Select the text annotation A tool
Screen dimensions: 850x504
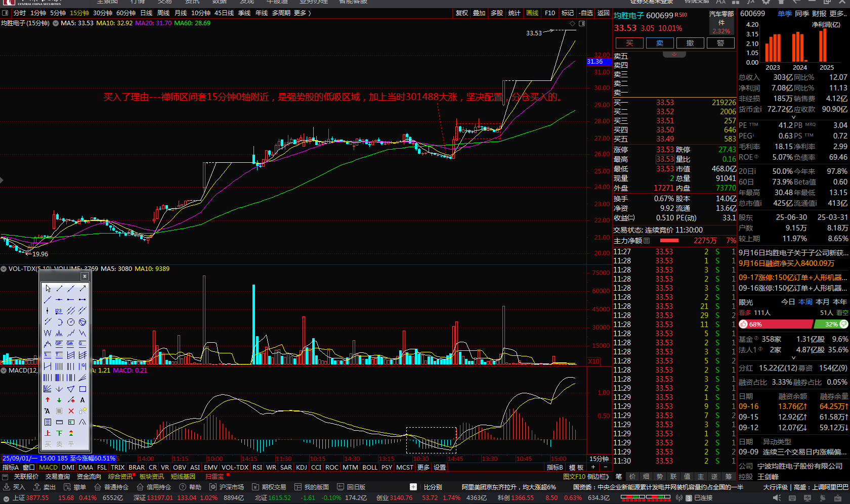(82, 400)
